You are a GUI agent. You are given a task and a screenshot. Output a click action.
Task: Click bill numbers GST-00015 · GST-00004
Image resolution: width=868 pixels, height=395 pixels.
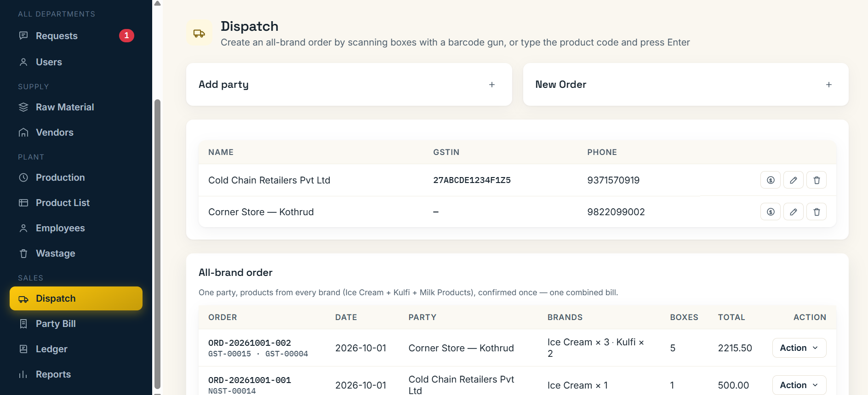[258, 354]
